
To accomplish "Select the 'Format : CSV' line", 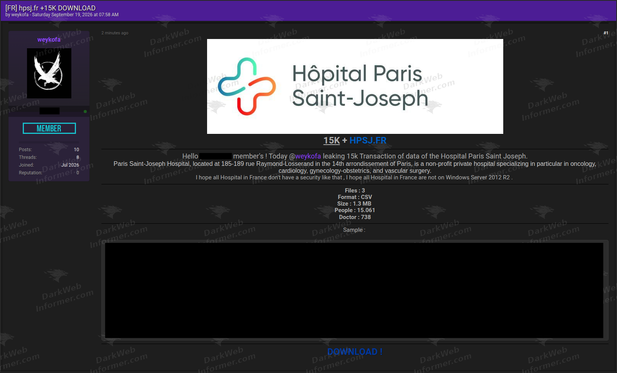I will [x=355, y=197].
